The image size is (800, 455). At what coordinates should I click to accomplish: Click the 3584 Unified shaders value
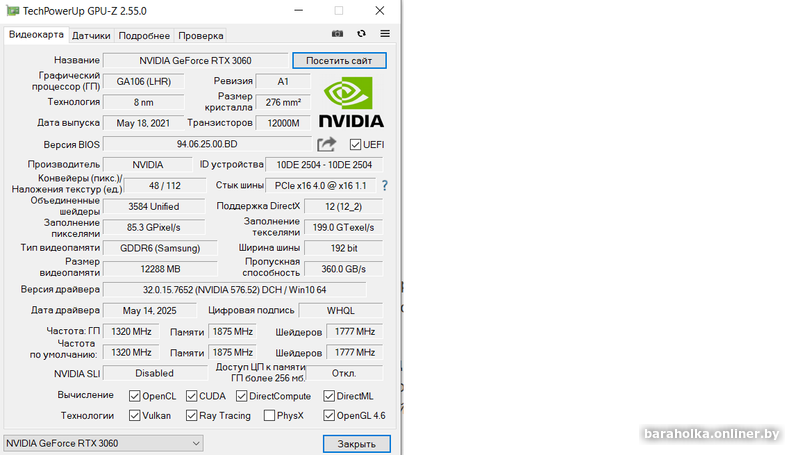(154, 207)
